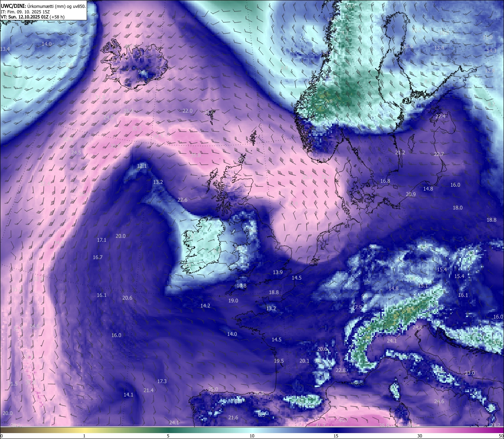Click the 14.2 value southwest of England
Viewport: 504px width, 439px height.
(205, 306)
